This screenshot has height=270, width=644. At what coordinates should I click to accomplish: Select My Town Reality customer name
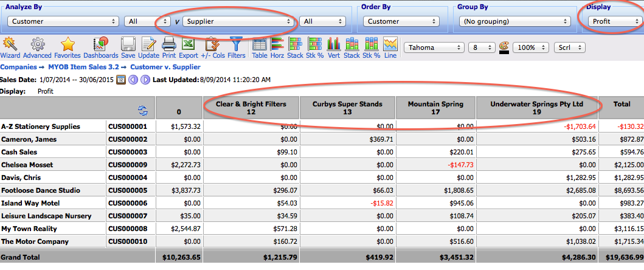tap(29, 229)
